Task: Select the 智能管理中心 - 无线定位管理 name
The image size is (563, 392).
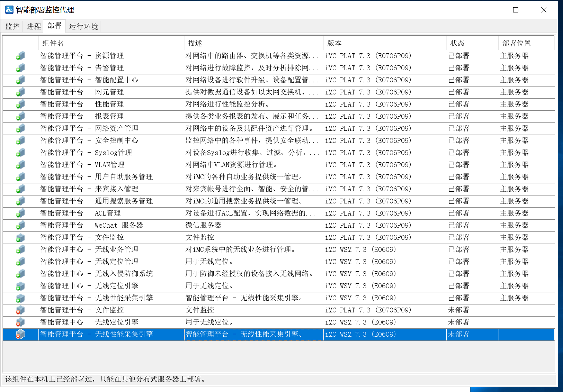Action: tap(89, 262)
